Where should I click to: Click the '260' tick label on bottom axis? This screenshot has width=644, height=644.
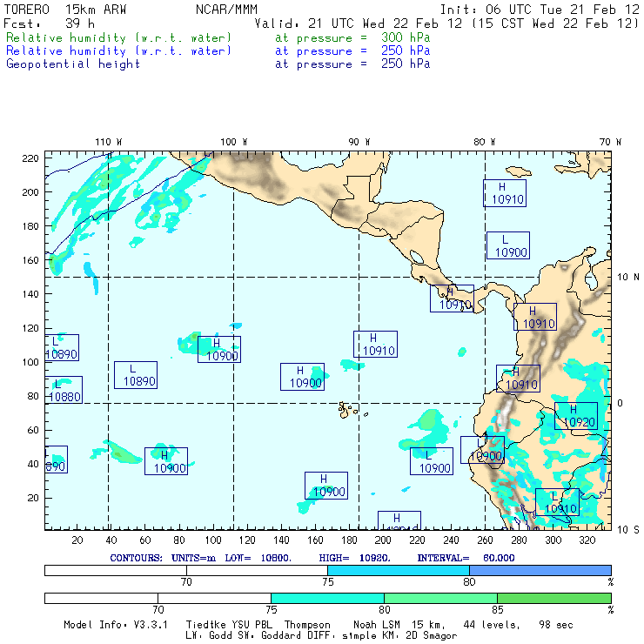coord(485,540)
